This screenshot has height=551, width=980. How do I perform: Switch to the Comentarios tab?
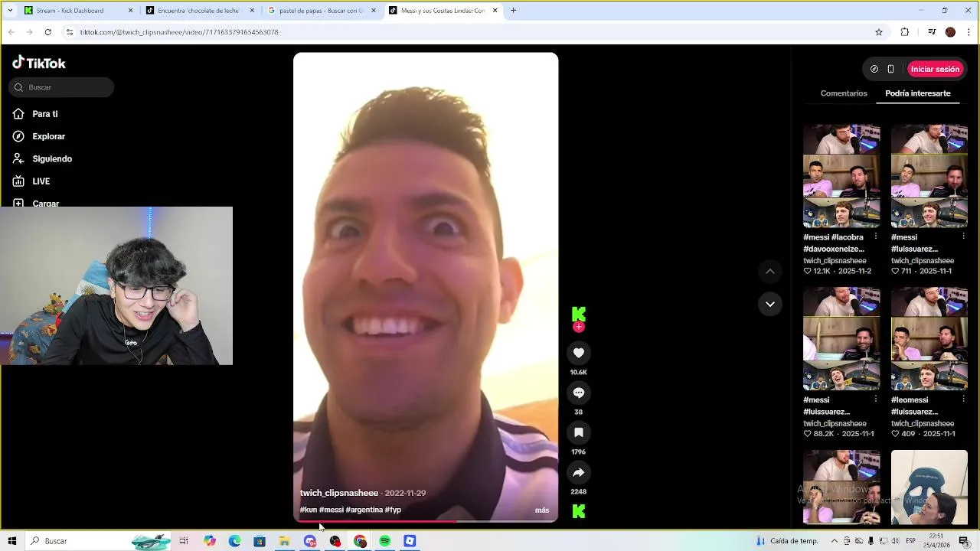point(844,93)
